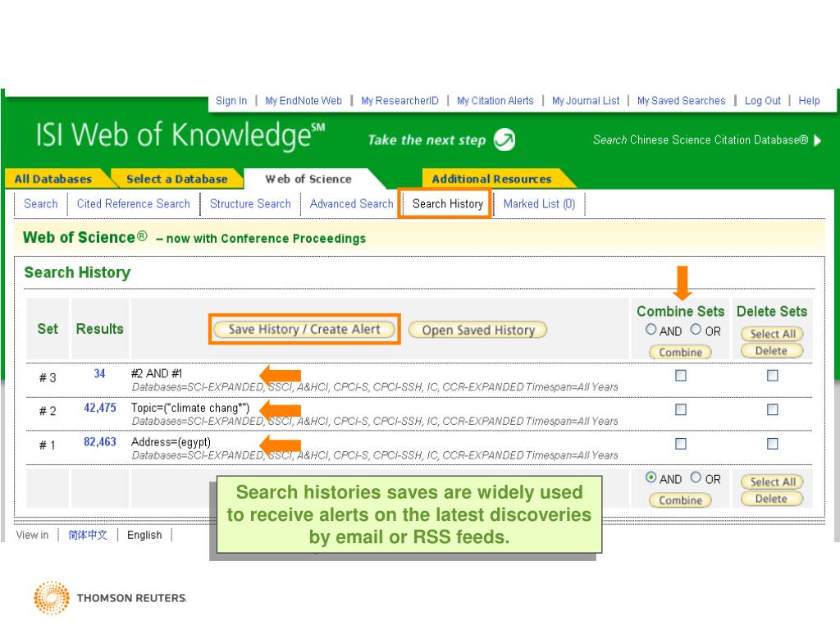This screenshot has height=630, width=840.
Task: Open the My ResearcherID link
Action: click(399, 101)
